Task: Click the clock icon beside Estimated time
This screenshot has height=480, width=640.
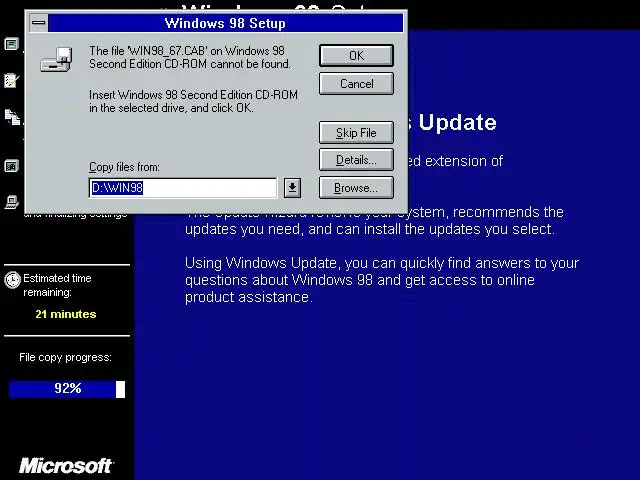Action: (x=13, y=280)
